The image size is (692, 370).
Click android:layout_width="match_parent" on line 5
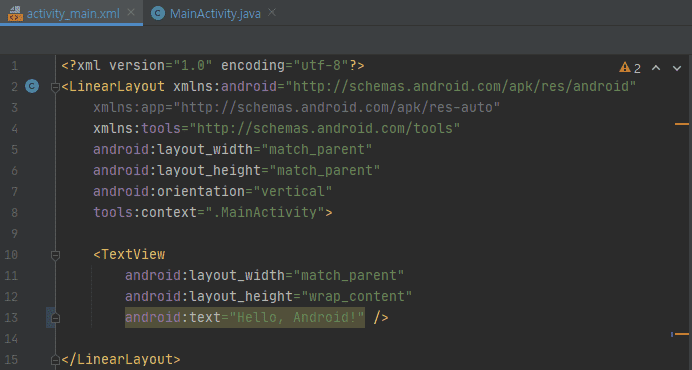point(233,149)
